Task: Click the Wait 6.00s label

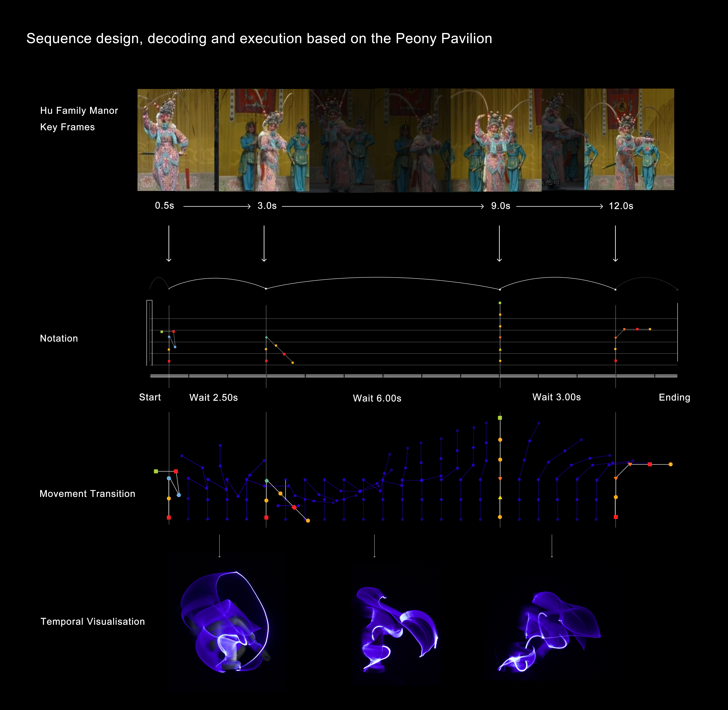Action: click(x=377, y=398)
